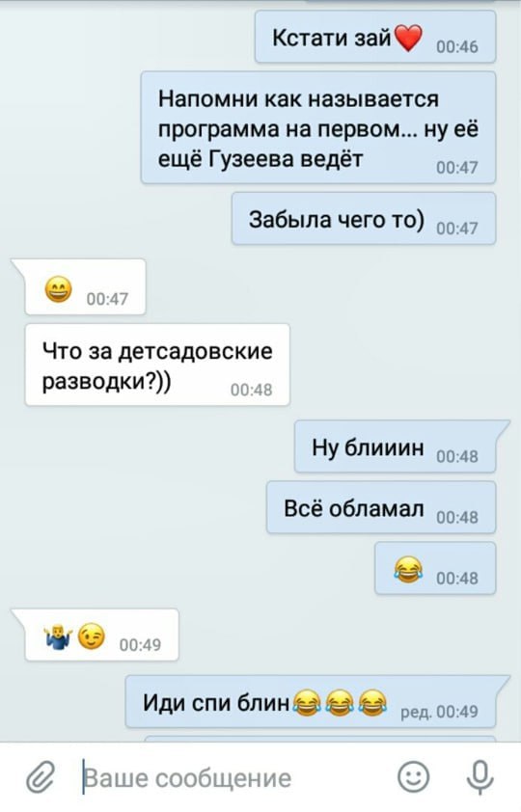Select the 'Всё обламал' message bubble
The width and height of the screenshot is (521, 812).
[x=381, y=507]
